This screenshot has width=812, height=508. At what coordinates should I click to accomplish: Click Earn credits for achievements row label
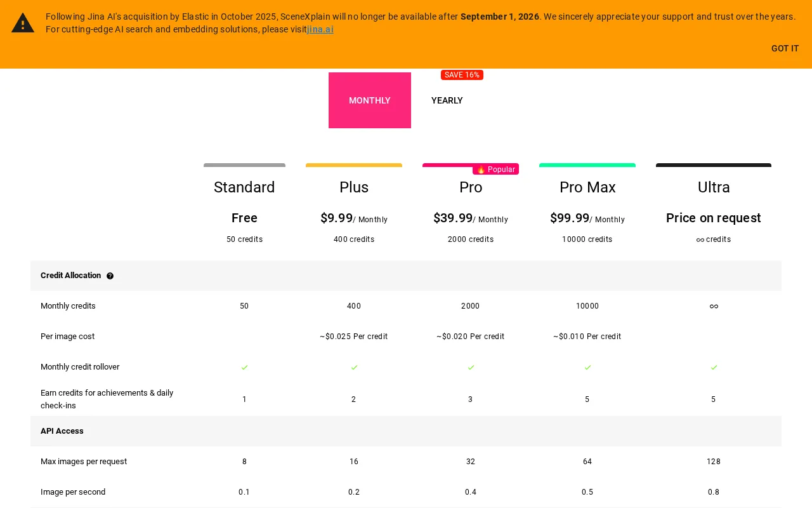107,399
